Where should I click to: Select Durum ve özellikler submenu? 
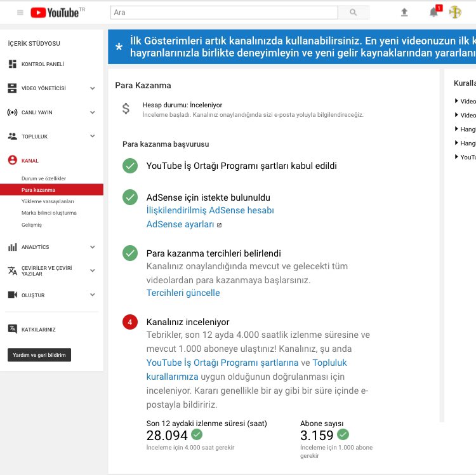tap(44, 178)
